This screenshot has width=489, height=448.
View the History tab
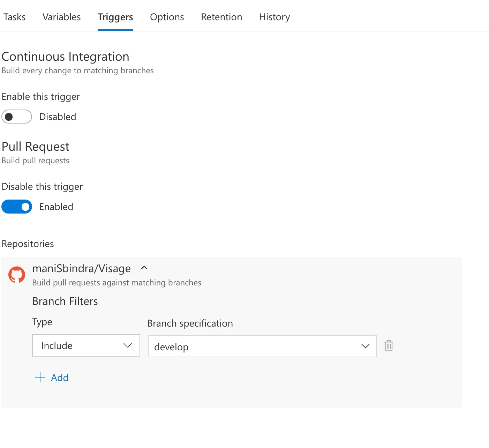pos(274,17)
